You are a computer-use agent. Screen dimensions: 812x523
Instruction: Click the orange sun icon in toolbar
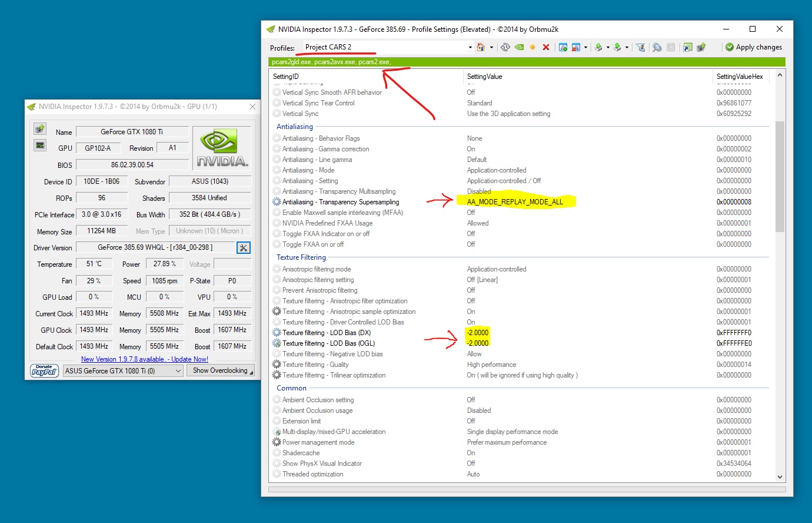pyautogui.click(x=533, y=47)
